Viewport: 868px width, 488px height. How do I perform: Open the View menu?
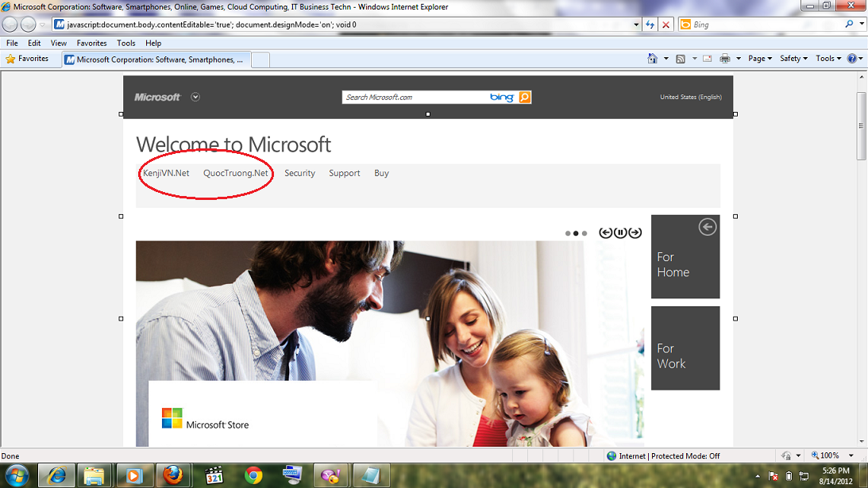point(59,43)
